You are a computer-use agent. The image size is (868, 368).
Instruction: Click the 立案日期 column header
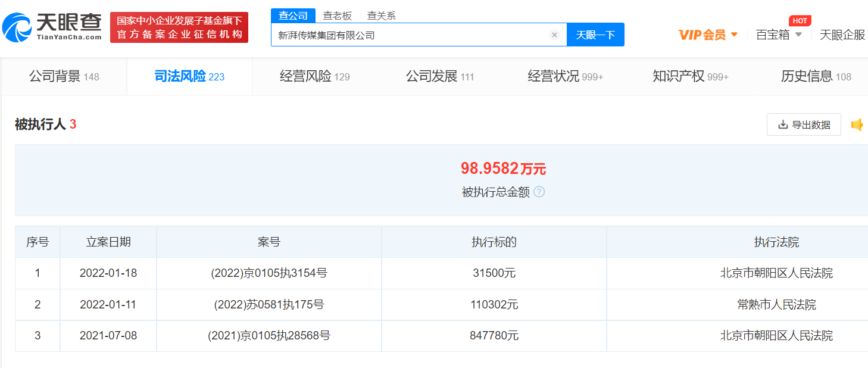108,242
